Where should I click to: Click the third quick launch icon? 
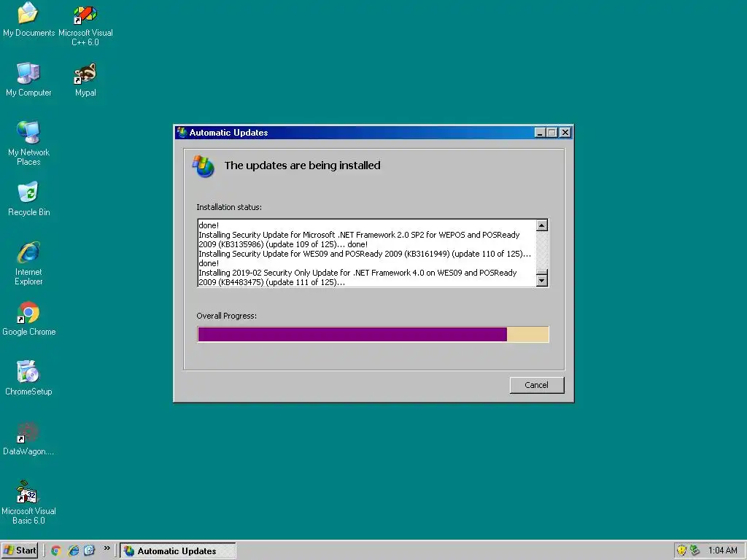[90, 551]
